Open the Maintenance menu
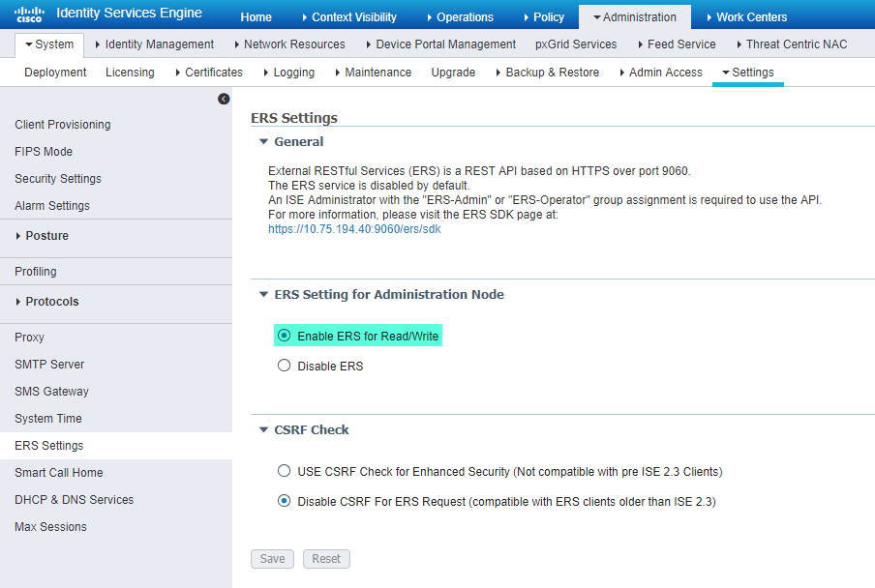The width and height of the screenshot is (875, 588). 374,73
